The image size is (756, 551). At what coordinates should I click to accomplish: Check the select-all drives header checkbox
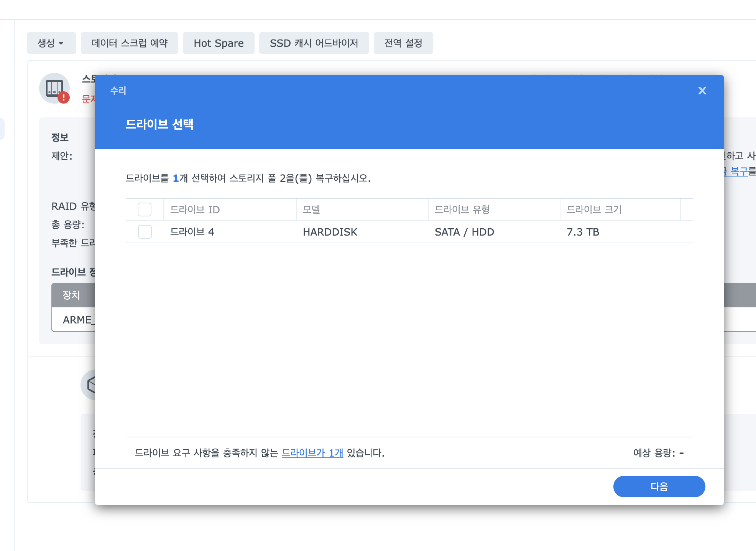pos(145,210)
